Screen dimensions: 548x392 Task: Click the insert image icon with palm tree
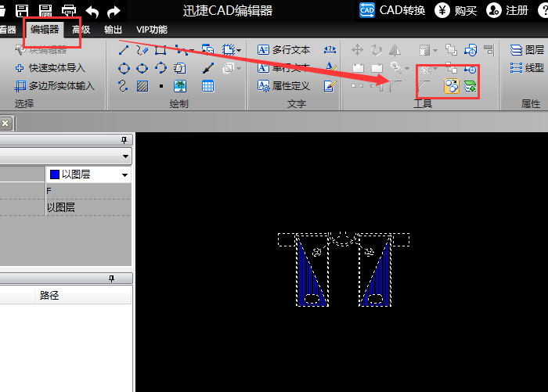180,86
